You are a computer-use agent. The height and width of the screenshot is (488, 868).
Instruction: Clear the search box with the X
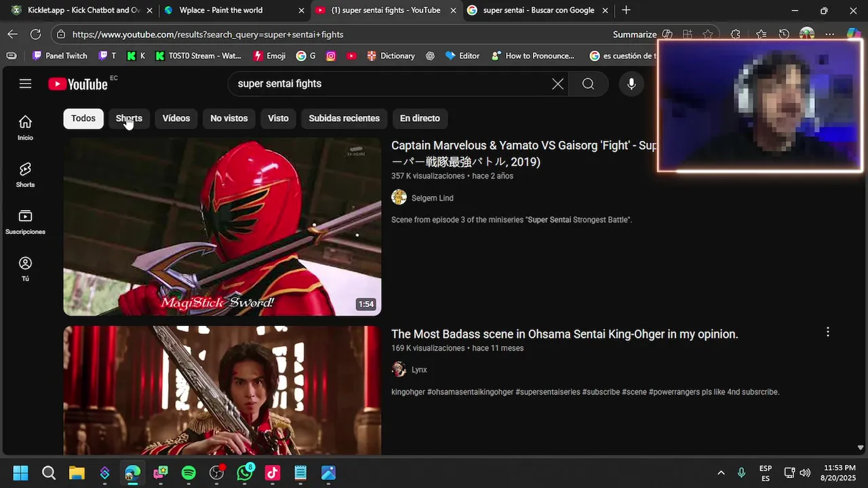(557, 83)
